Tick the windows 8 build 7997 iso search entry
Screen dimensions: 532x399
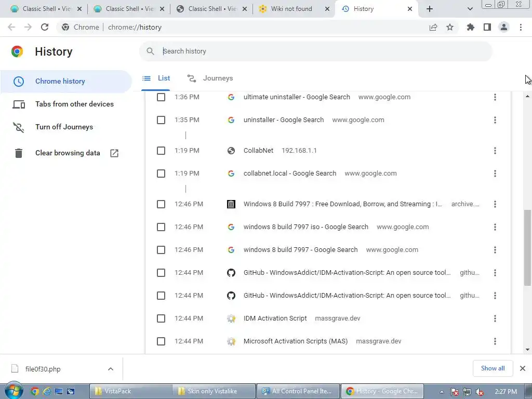(161, 227)
